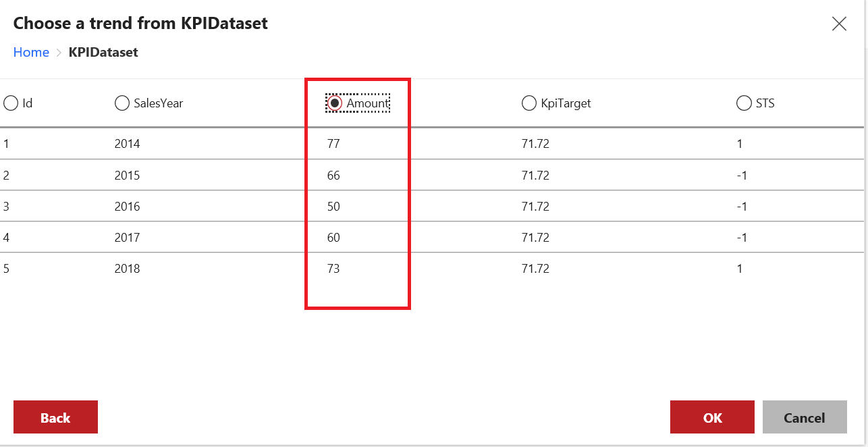Click Amount value 73
Image resolution: width=868 pixels, height=447 pixels.
coord(333,269)
